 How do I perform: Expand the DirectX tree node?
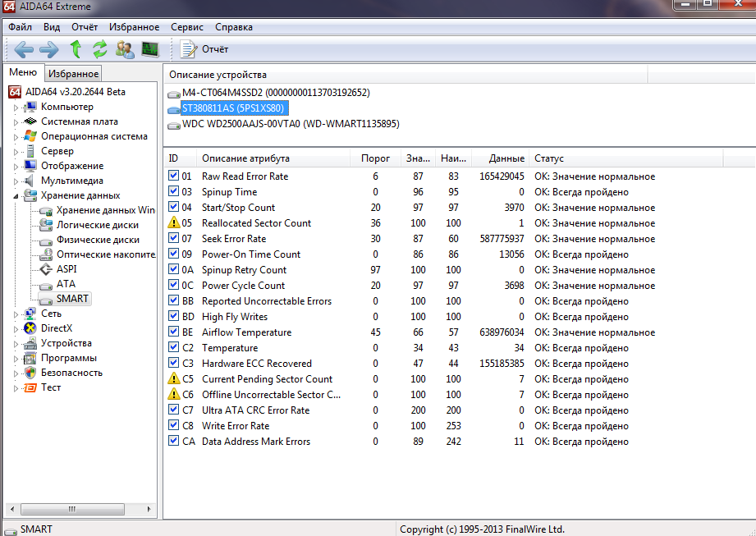(x=16, y=329)
